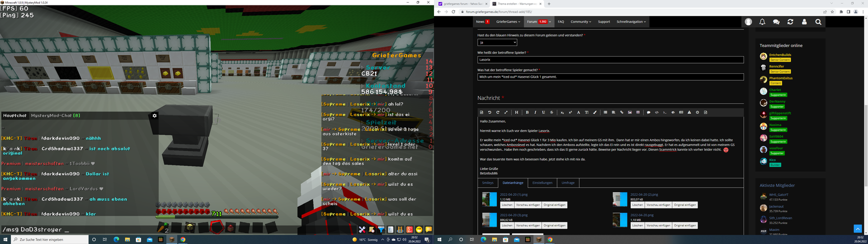Insert preview of 2022-04-20 (2).png
This screenshot has width=868, height=244.
[x=658, y=205]
